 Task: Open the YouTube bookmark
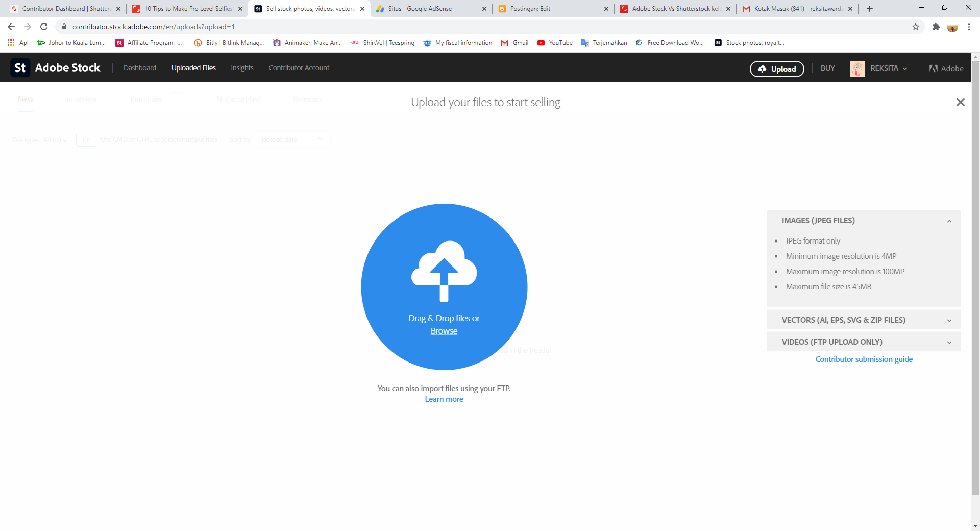(x=555, y=43)
